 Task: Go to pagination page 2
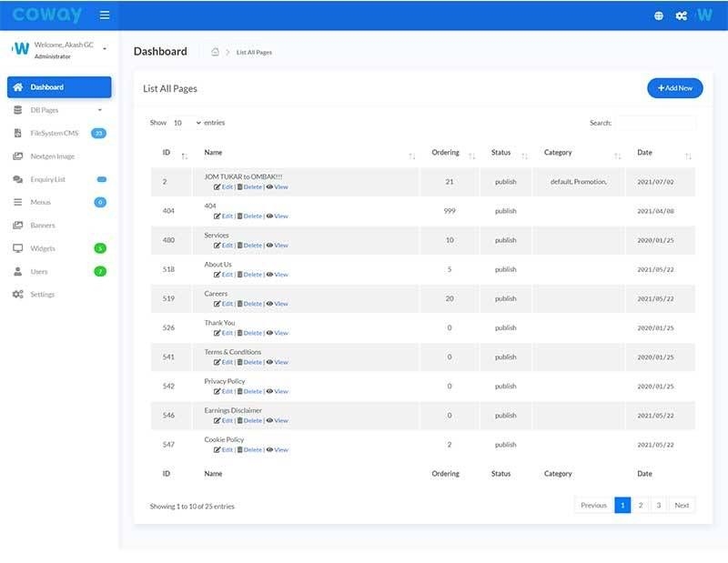click(x=640, y=505)
